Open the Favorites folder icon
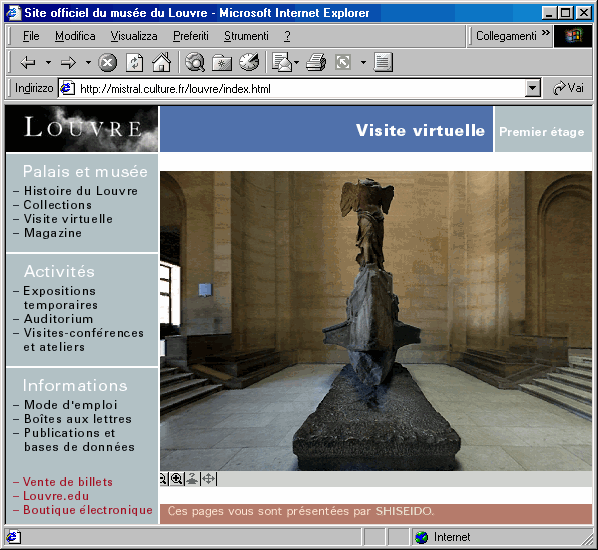Viewport: 598px width, 550px height. point(222,63)
